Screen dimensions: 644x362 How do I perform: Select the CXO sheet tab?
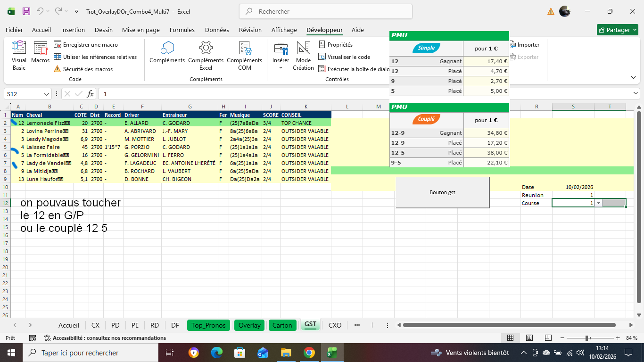click(x=335, y=325)
